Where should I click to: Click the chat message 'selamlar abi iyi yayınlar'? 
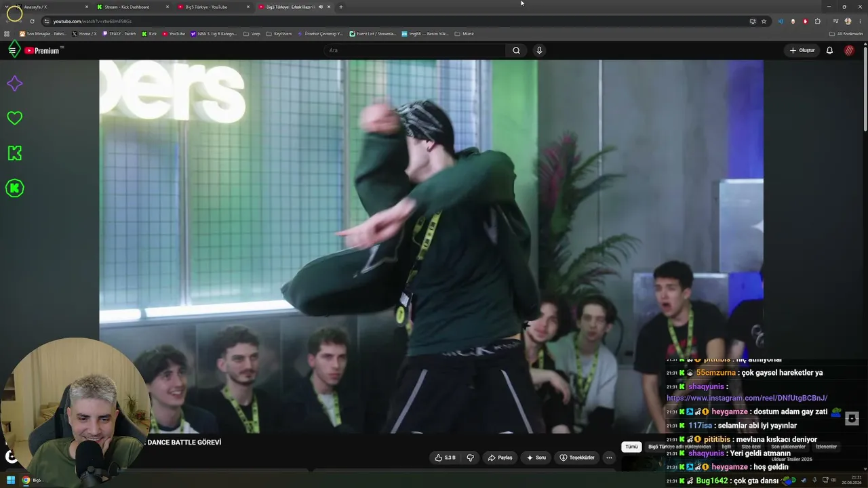tap(757, 426)
